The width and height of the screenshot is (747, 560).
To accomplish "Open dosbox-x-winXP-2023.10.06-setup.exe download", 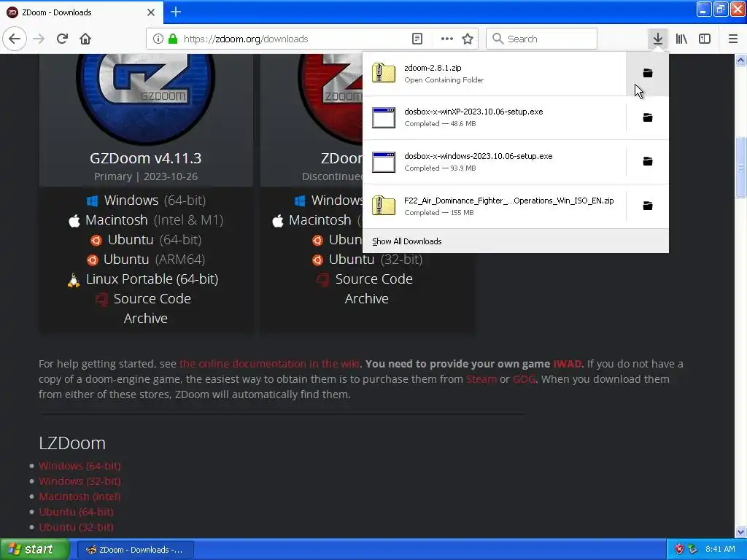I will click(495, 117).
